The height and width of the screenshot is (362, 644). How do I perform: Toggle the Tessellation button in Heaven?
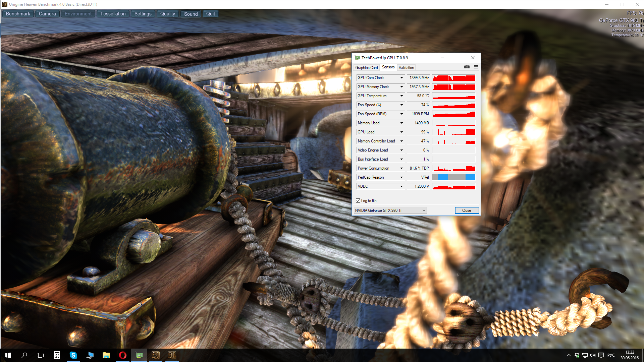coord(113,14)
